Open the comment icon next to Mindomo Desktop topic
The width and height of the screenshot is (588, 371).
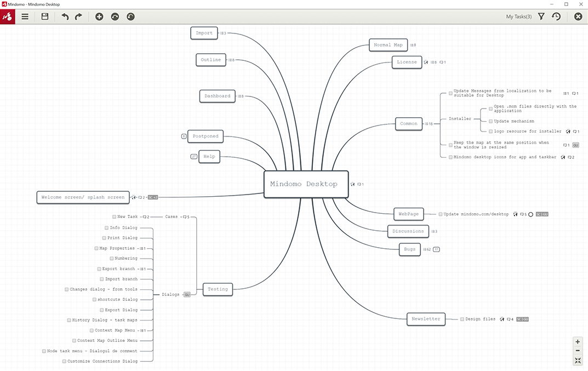(361, 184)
